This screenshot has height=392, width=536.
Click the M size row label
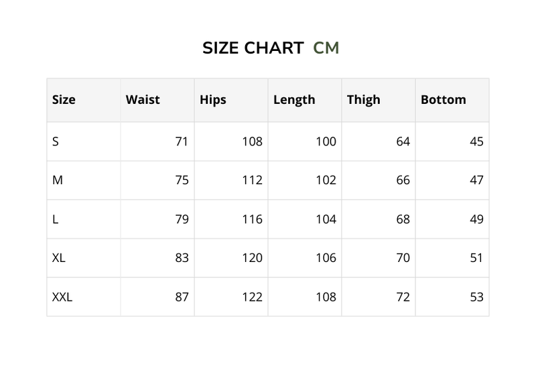coord(58,180)
